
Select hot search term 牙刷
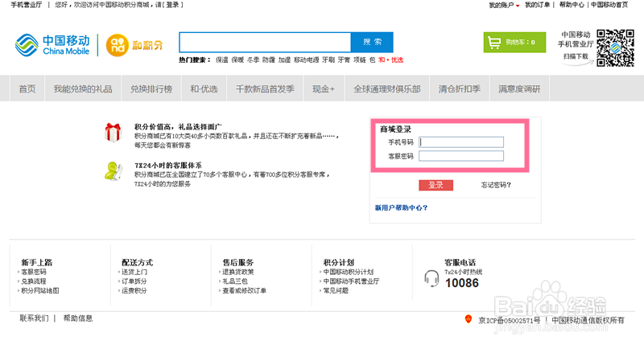coord(328,60)
